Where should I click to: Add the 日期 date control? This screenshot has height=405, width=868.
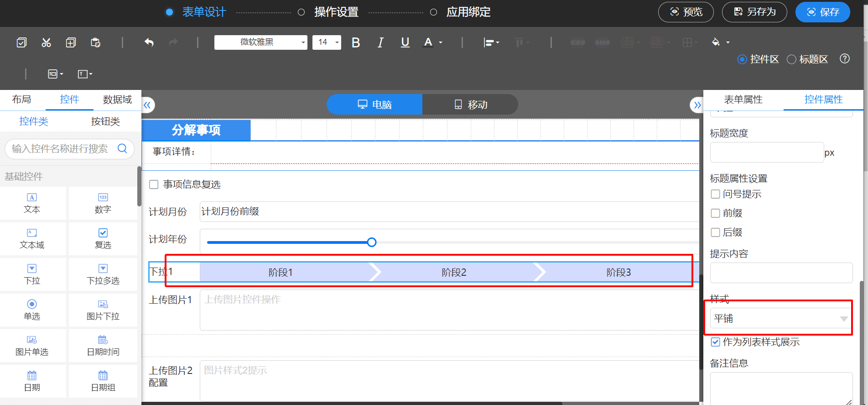click(32, 381)
